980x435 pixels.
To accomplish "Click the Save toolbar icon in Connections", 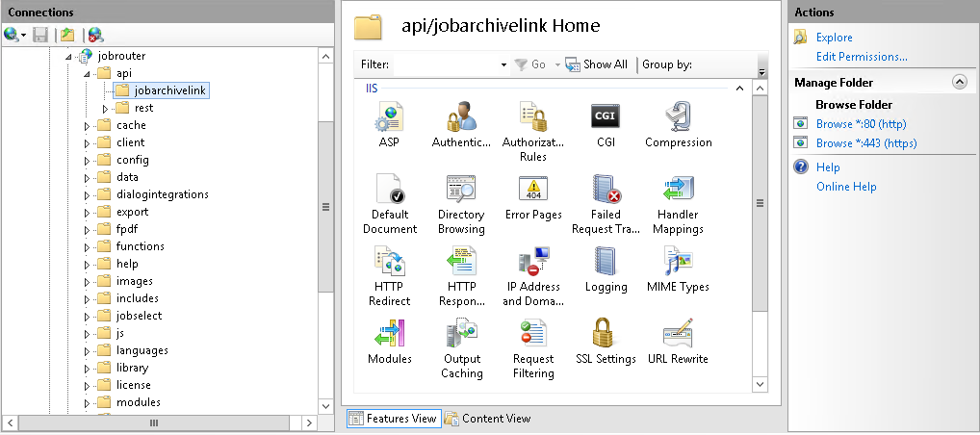I will coord(40,35).
